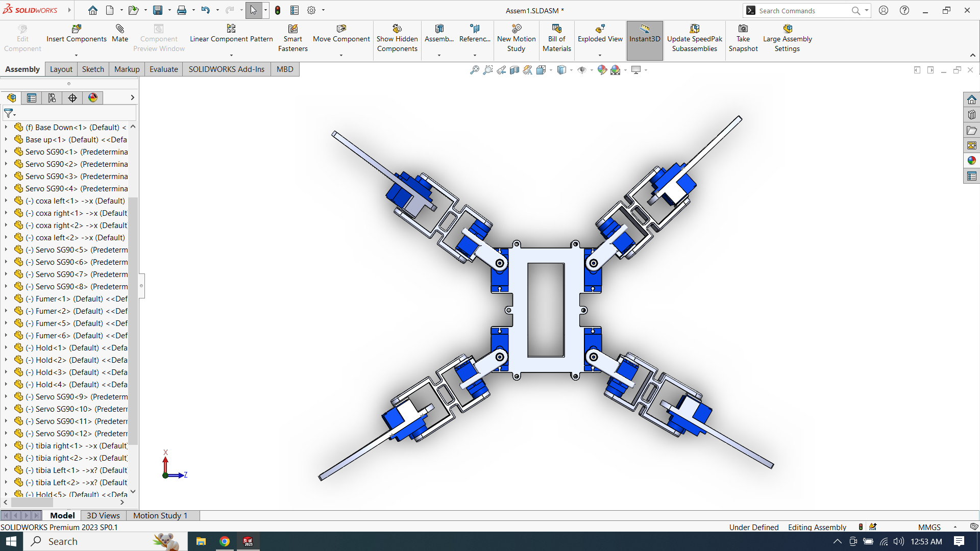Click the 3D Views tab at bottom
The image size is (980, 551).
pos(102,515)
